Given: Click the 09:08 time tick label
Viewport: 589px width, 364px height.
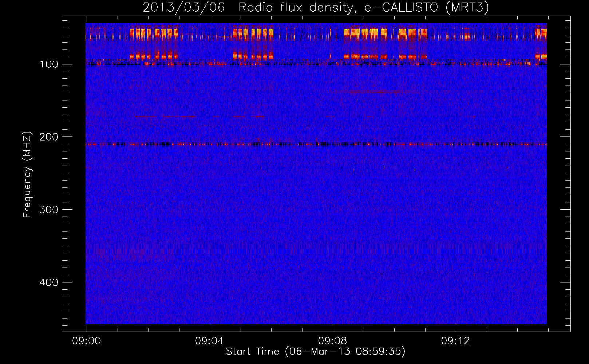Looking at the screenshot, I should pyautogui.click(x=332, y=341).
